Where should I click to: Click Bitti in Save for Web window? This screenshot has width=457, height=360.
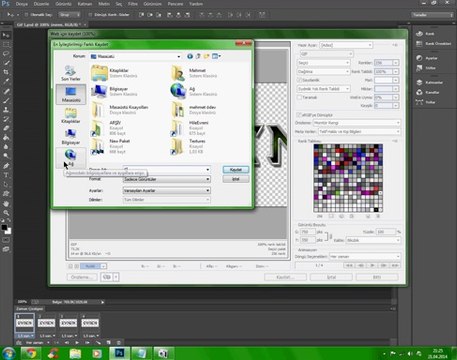377,277
